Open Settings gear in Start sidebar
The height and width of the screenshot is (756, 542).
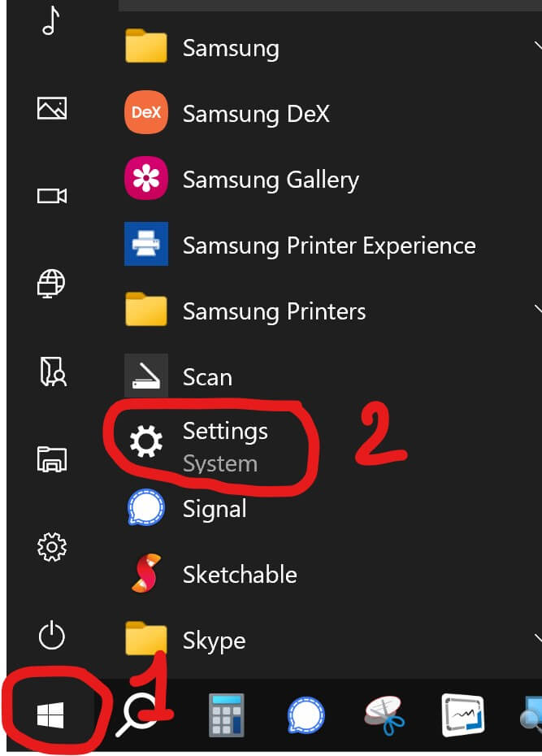click(51, 547)
